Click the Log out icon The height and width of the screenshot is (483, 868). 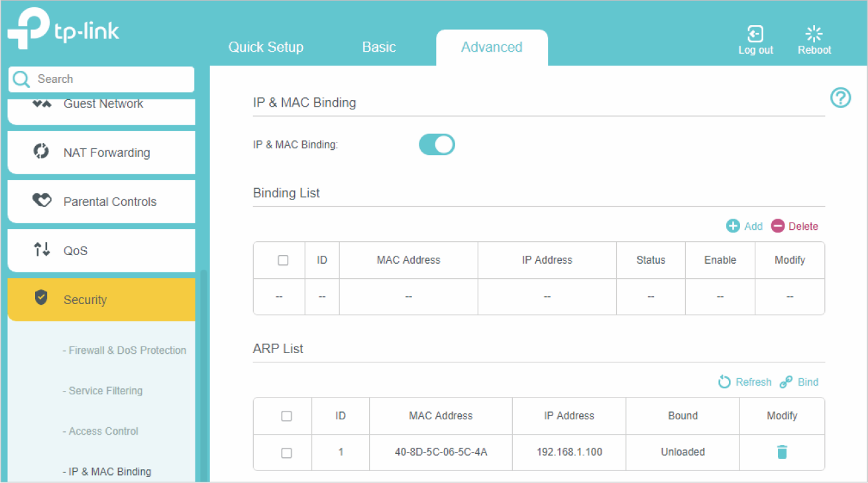click(755, 34)
